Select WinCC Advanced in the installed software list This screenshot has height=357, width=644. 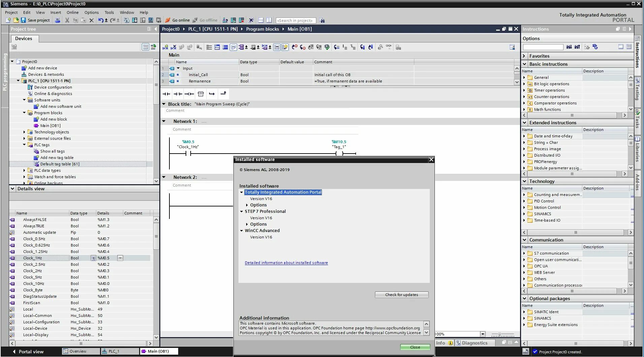coord(262,231)
